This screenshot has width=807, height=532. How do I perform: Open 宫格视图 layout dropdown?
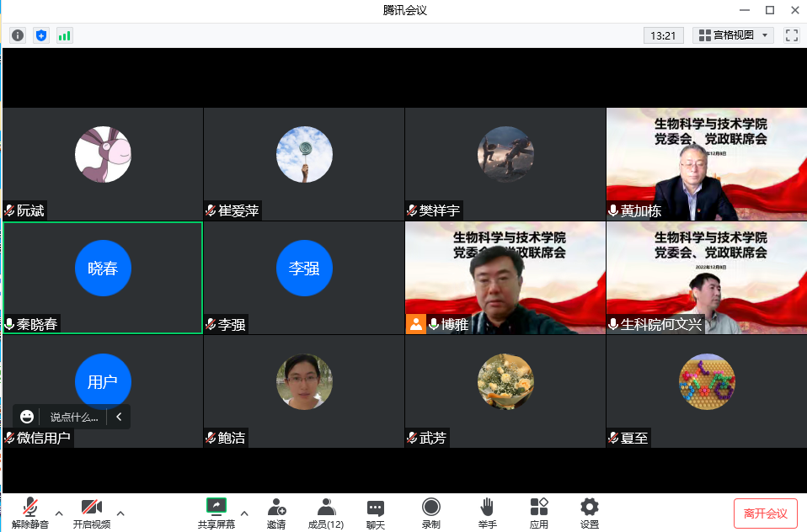[732, 35]
